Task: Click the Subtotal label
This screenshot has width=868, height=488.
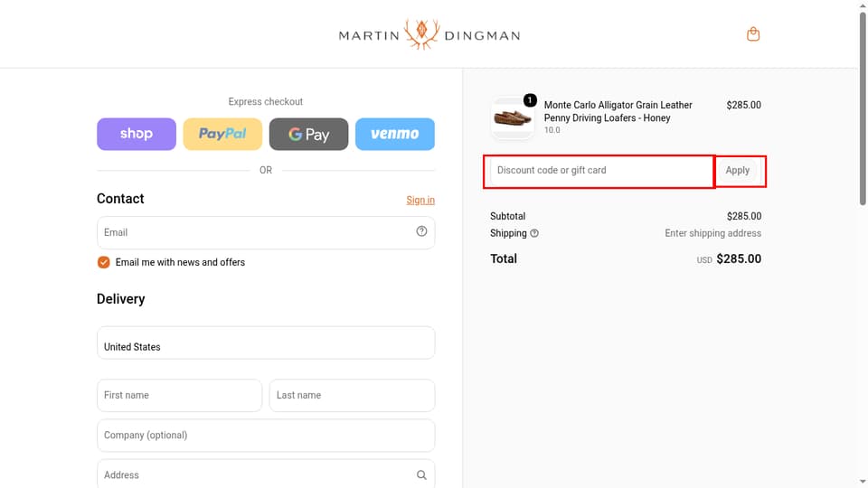Action: click(x=507, y=216)
